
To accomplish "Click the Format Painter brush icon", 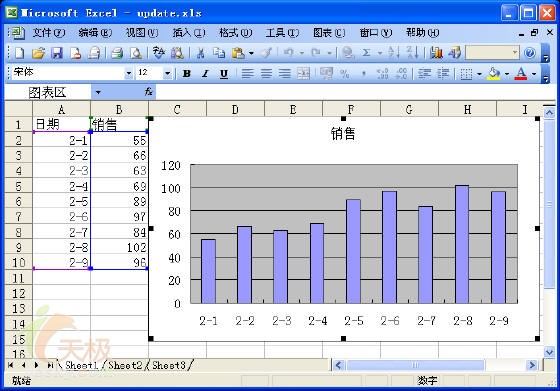I will tap(266, 53).
